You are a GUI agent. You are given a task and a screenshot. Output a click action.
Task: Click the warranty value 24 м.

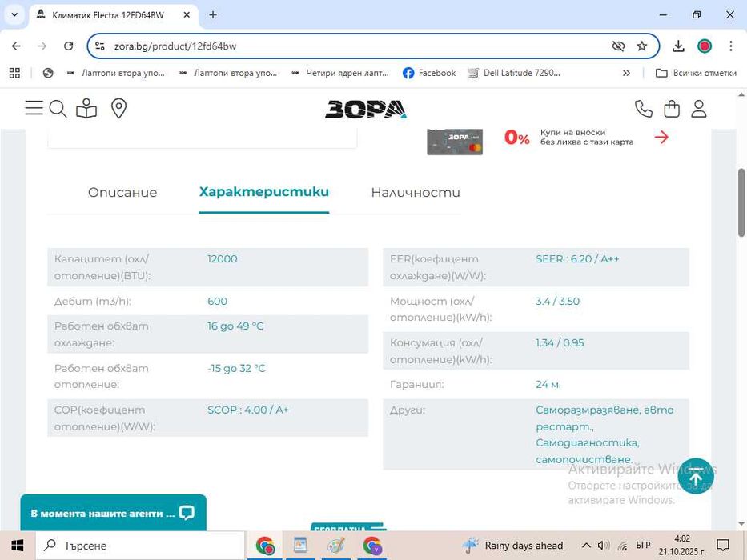click(x=548, y=384)
